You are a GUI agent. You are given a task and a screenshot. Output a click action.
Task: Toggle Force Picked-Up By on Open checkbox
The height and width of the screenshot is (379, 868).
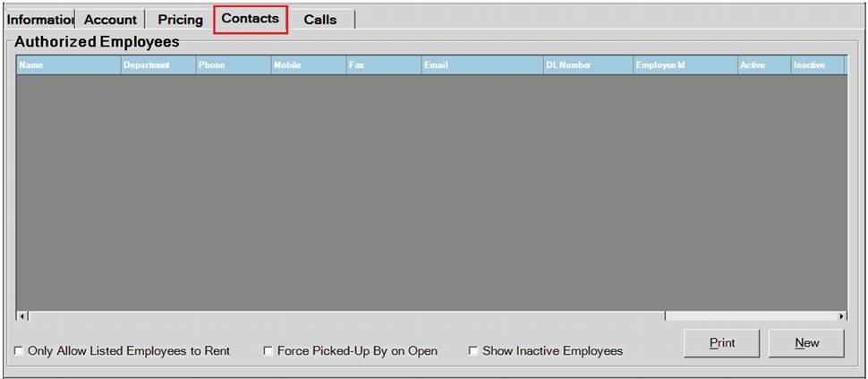coord(268,351)
